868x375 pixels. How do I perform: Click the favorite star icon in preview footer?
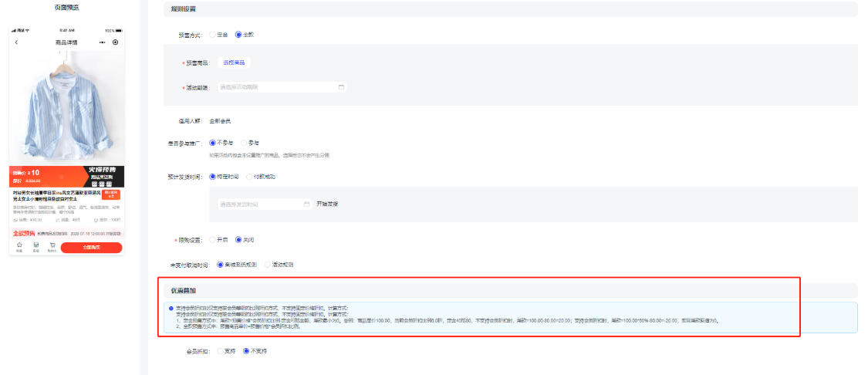[19, 245]
